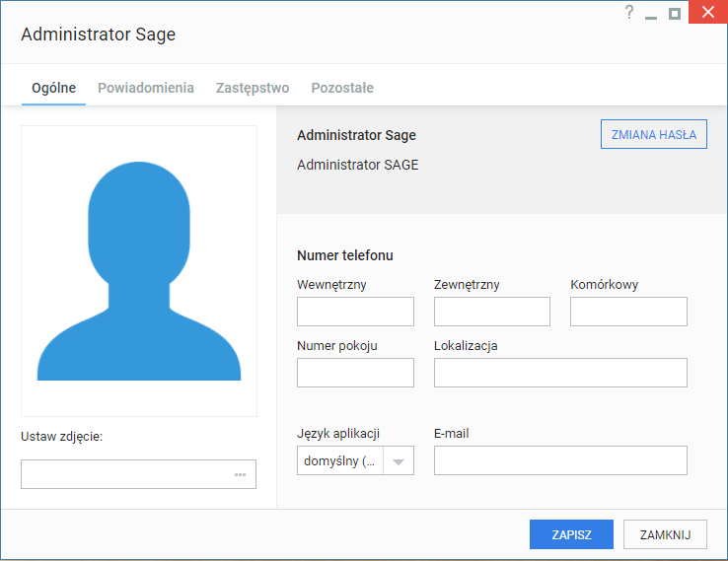Select the Pozostałe tab
Viewport: 728px width, 561px height.
(342, 88)
